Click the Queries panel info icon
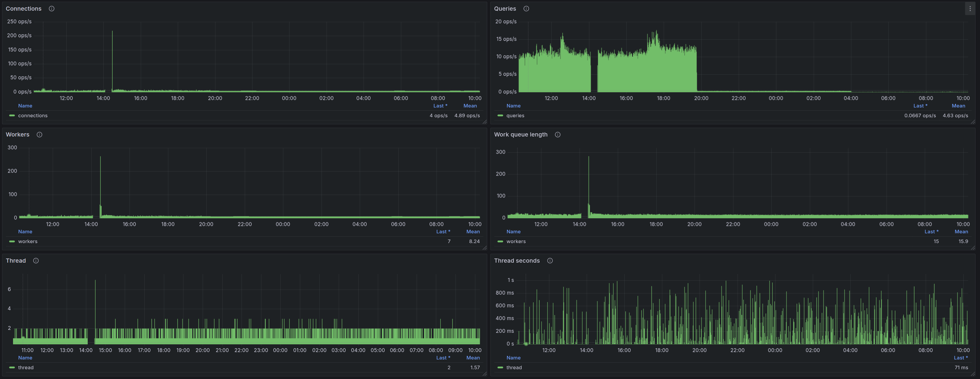980x379 pixels. pos(526,9)
